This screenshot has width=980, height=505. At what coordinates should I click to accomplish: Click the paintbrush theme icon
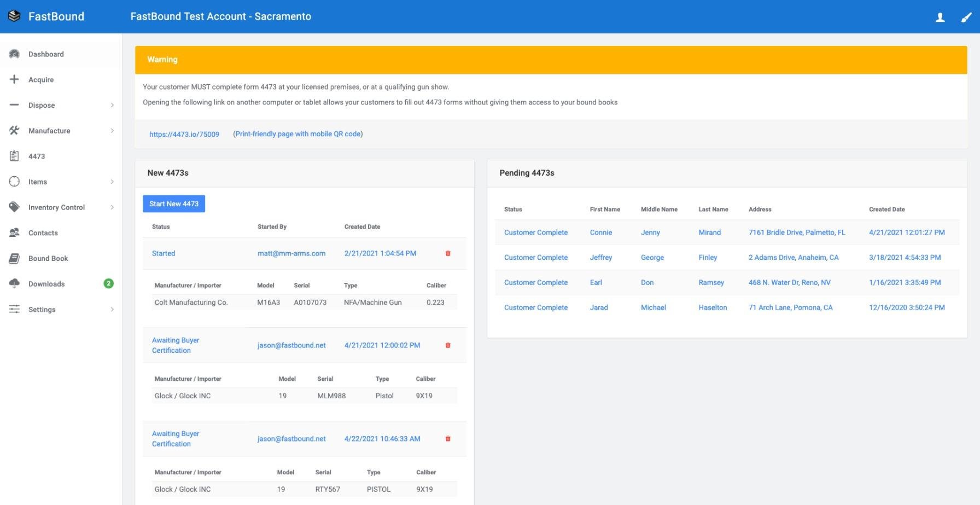pyautogui.click(x=966, y=17)
